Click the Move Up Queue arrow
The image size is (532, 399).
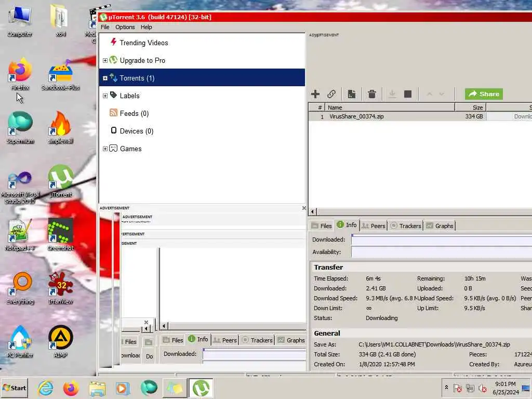[x=429, y=94]
